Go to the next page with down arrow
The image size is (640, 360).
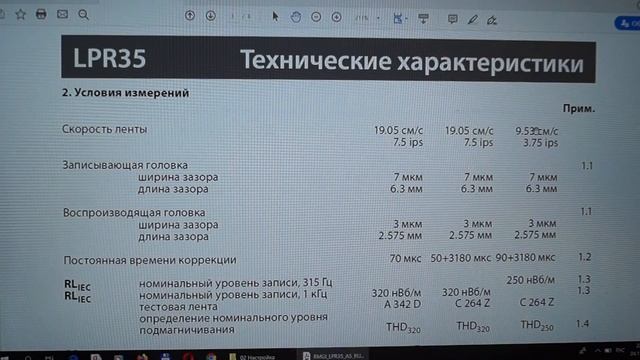[x=211, y=16]
